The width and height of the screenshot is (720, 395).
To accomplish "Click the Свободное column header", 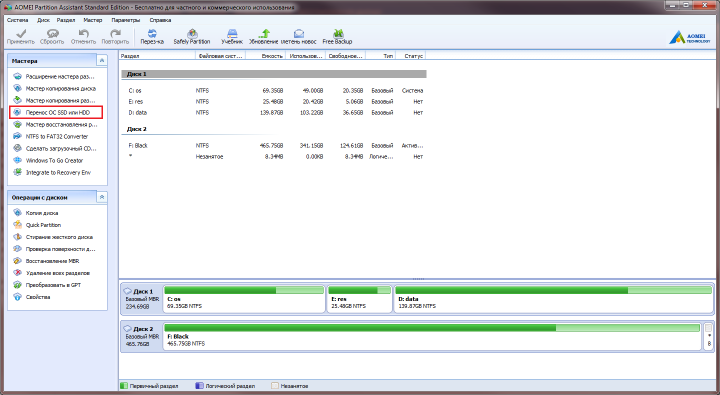I will coord(346,56).
